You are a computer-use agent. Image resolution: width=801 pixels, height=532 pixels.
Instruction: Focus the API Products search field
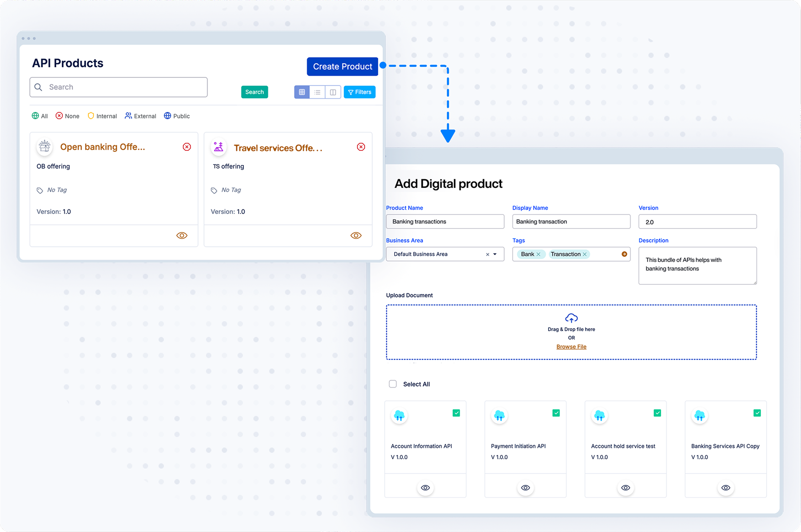119,87
